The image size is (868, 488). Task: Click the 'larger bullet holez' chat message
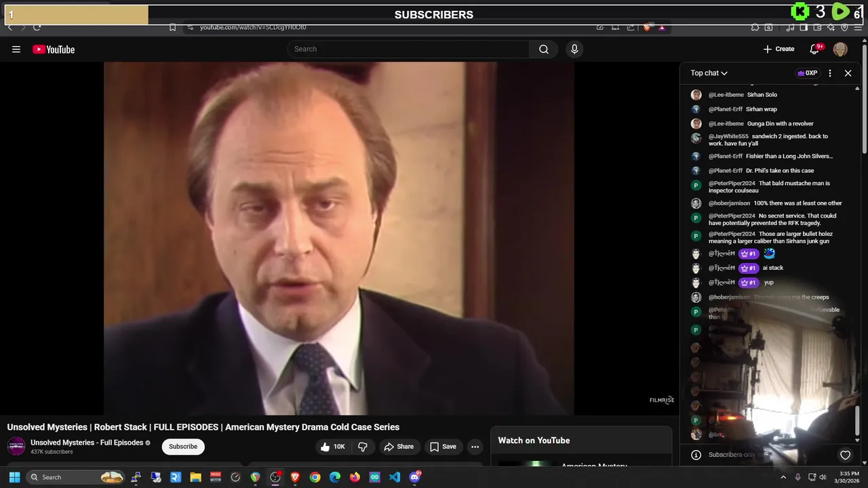[x=770, y=238]
